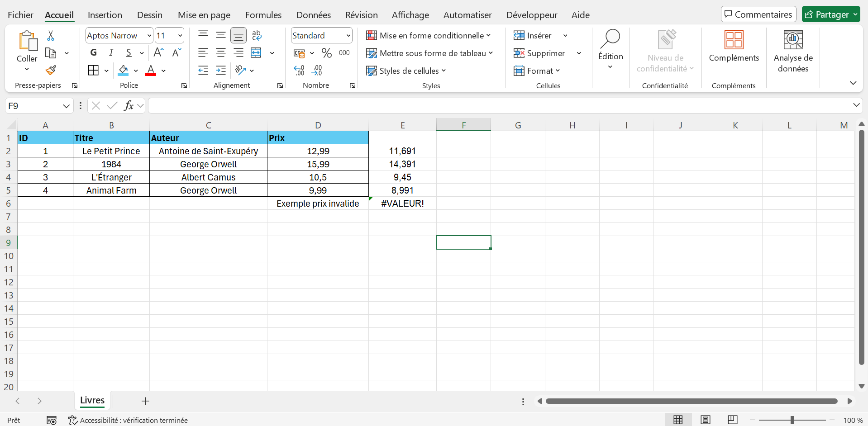
Task: Select cell E6 showing #VALEUR!
Action: [x=402, y=204]
